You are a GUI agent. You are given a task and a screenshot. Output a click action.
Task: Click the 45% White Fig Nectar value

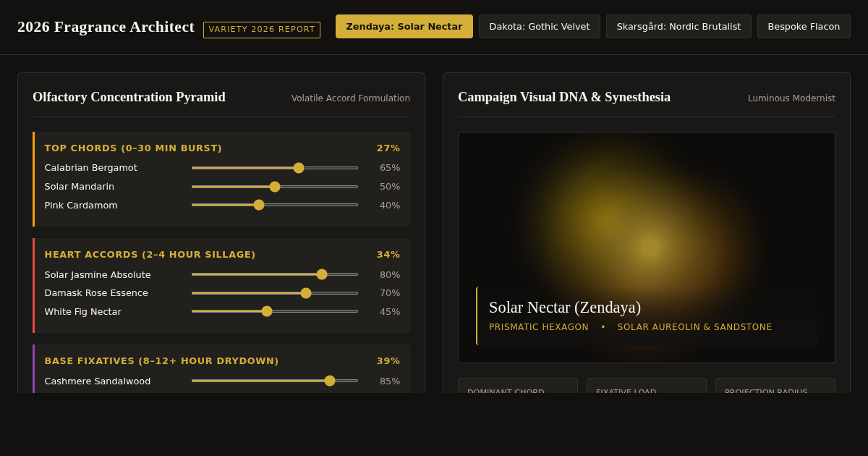click(390, 312)
